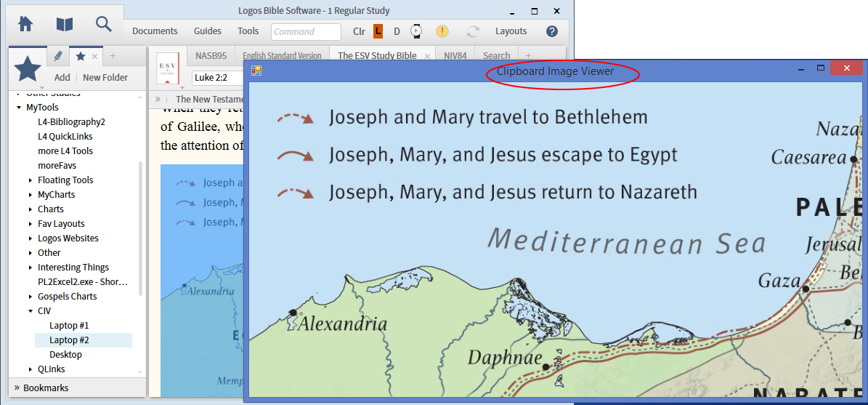This screenshot has width=868, height=405.
Task: Switch to the English Standard Version tab
Action: click(x=283, y=55)
